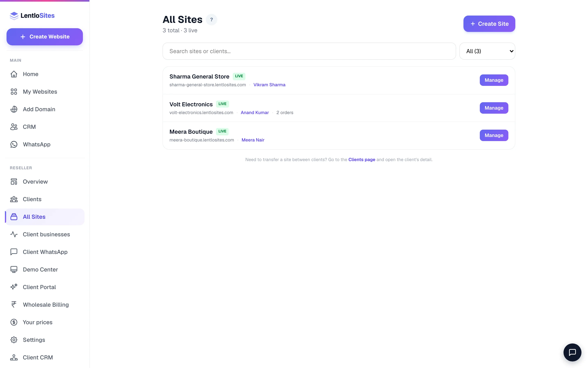Open the Clients page link

coord(362,160)
